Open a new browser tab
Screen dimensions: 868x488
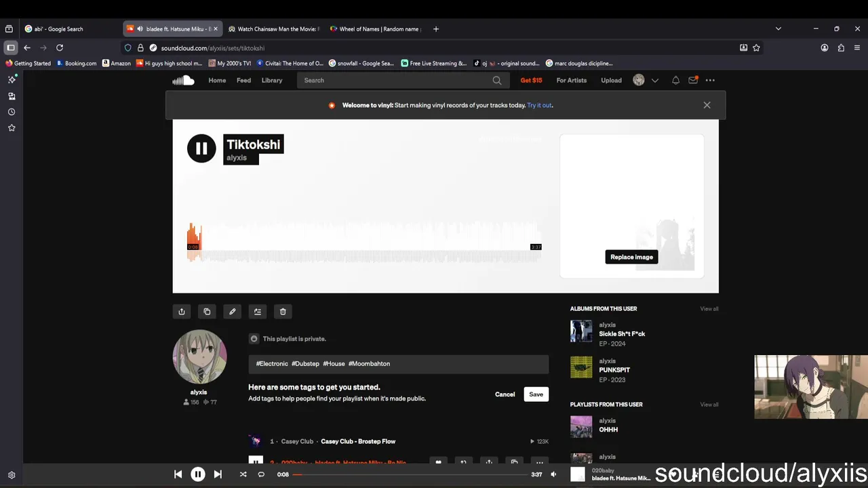[436, 29]
